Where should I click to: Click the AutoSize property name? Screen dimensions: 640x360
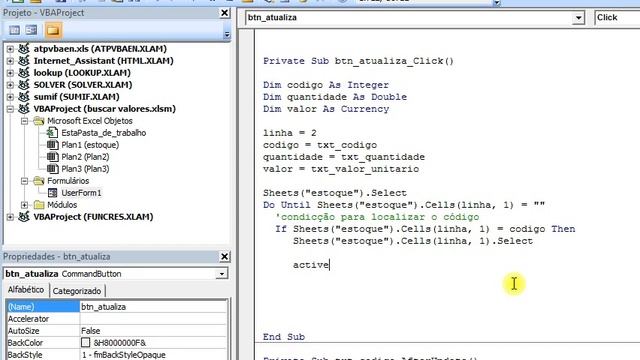[x=23, y=331]
